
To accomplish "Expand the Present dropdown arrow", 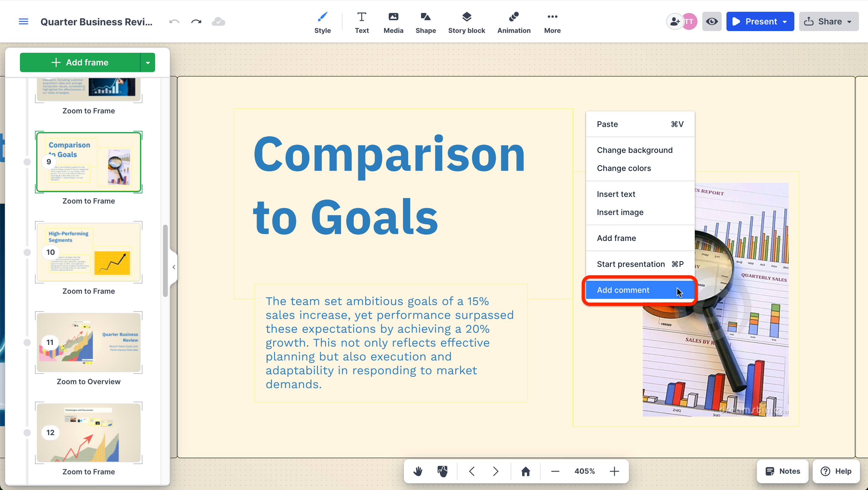I will (785, 21).
